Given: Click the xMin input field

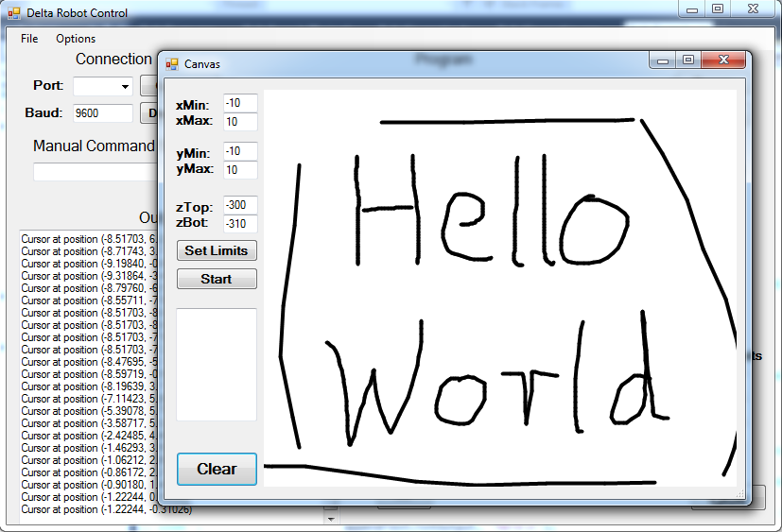Looking at the screenshot, I should pyautogui.click(x=240, y=103).
